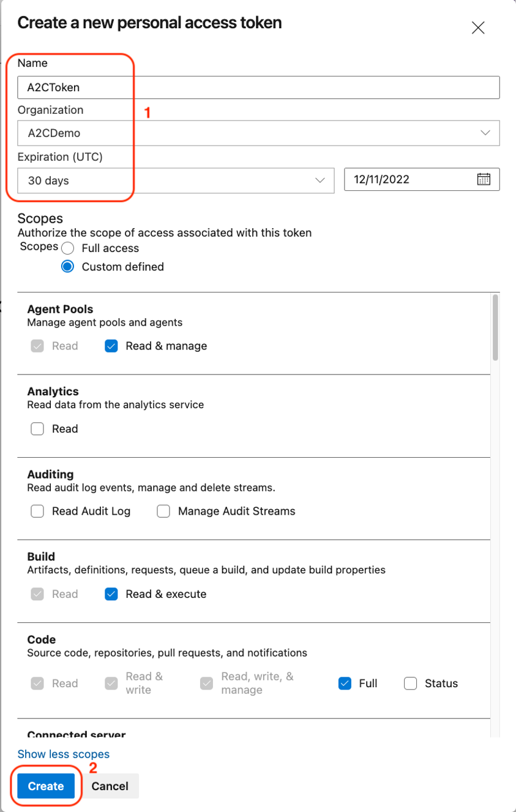Click the Name field containing A2CToken
Screen dimensions: 516x812
click(257, 87)
